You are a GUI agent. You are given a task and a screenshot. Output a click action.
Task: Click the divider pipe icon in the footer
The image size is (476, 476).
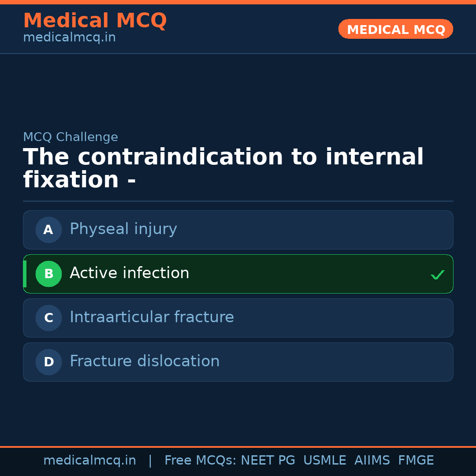click(150, 460)
